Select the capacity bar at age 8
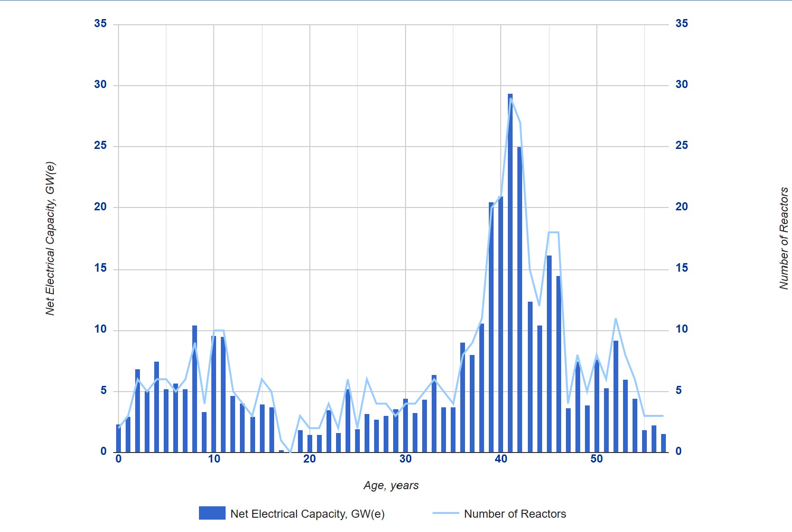 (195, 390)
